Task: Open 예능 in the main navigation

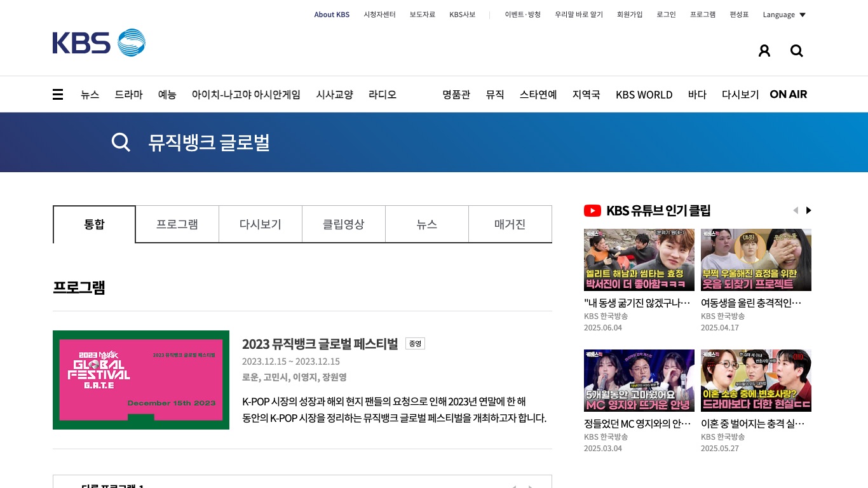Action: 167,95
